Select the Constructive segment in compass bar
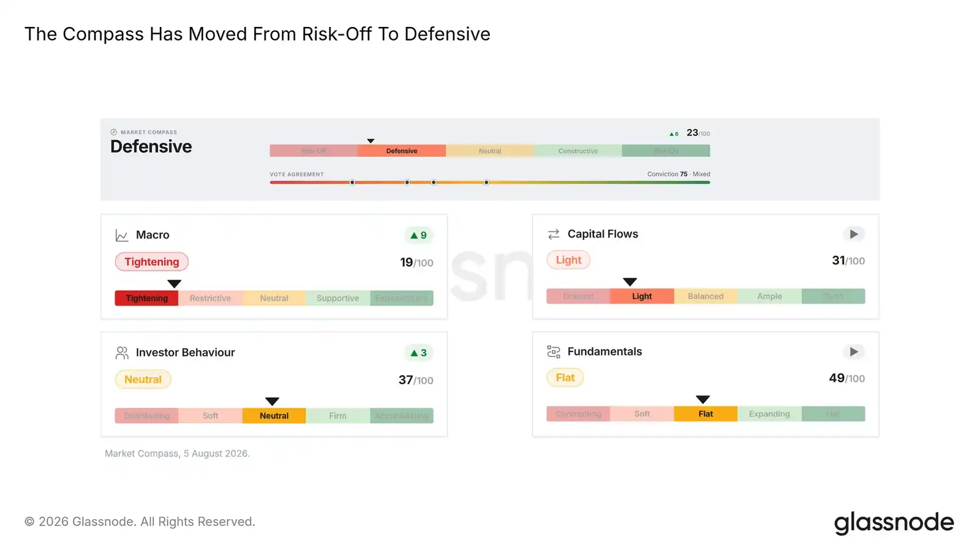The image size is (980, 551). pos(578,151)
